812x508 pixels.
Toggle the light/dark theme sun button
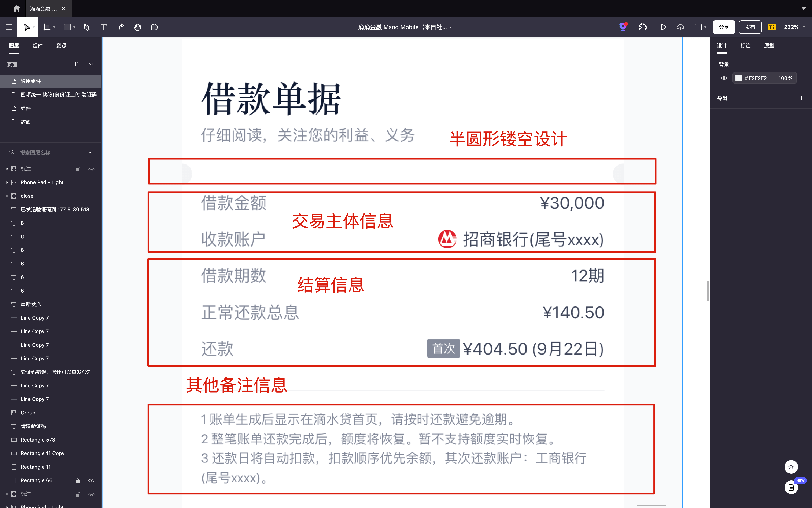point(791,467)
